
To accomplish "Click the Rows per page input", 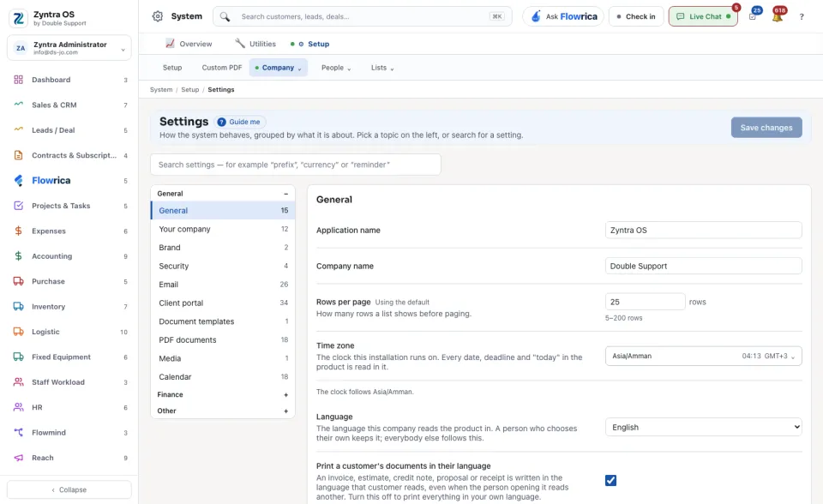I will [x=645, y=302].
